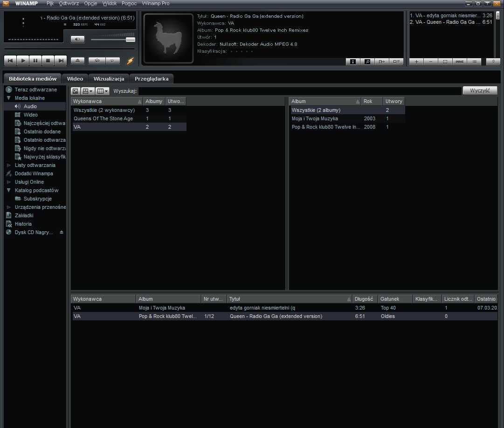Click the Eject/open file button
Viewport: 504px width, 428px height.
[77, 61]
